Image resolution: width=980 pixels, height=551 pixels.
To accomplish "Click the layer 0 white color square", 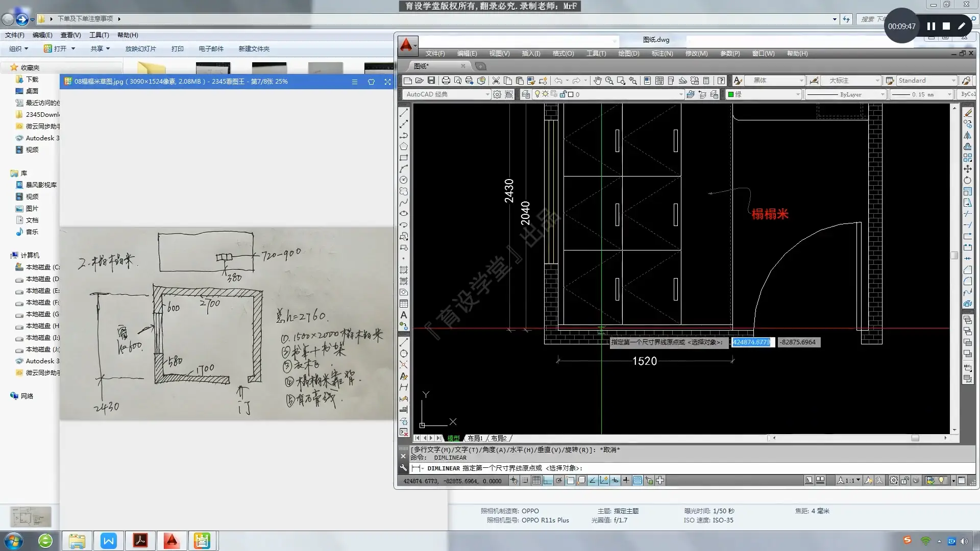I will pos(571,94).
